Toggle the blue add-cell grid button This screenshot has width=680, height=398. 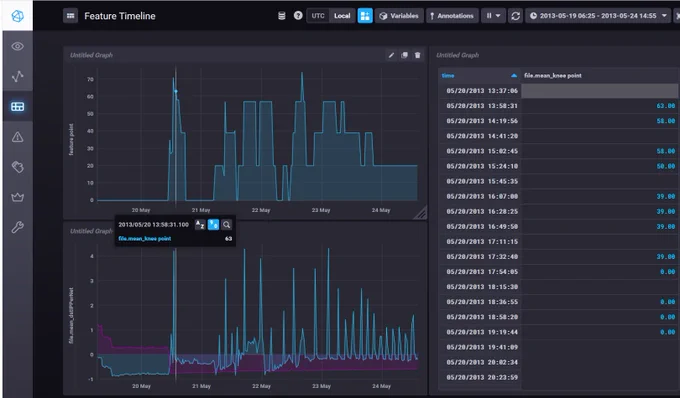(x=365, y=16)
